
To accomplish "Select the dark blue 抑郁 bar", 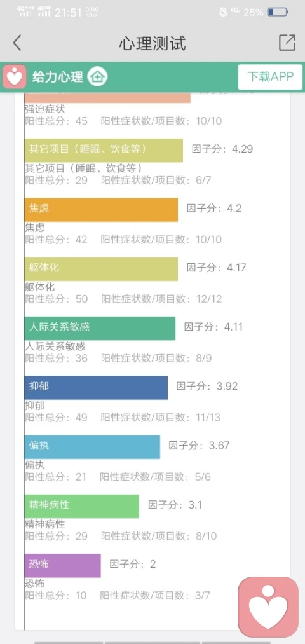I will click(96, 387).
